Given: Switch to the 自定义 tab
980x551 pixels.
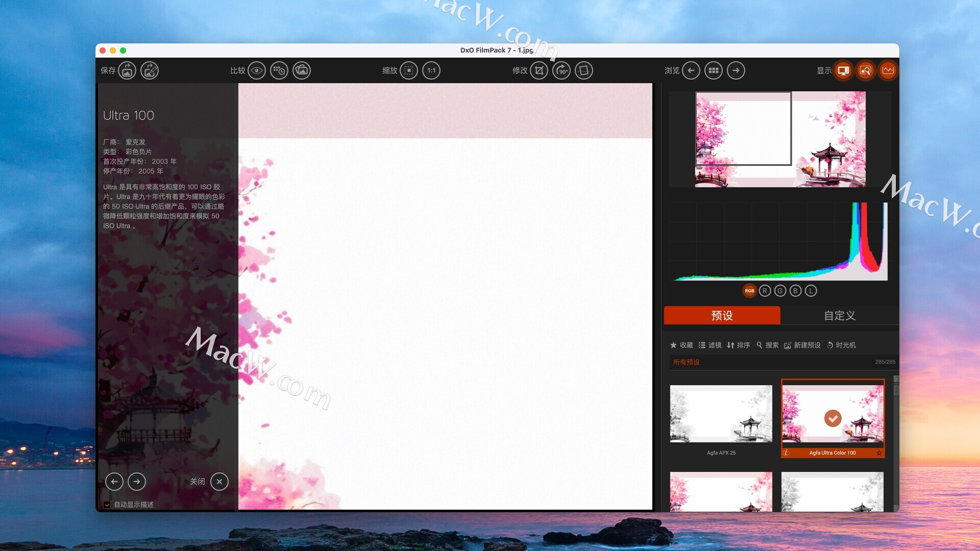Looking at the screenshot, I should [840, 315].
